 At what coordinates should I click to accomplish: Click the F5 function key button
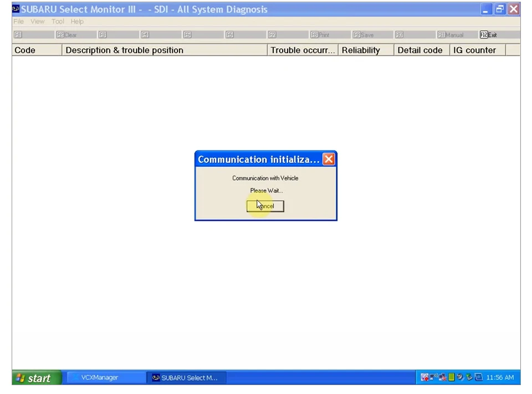click(203, 34)
